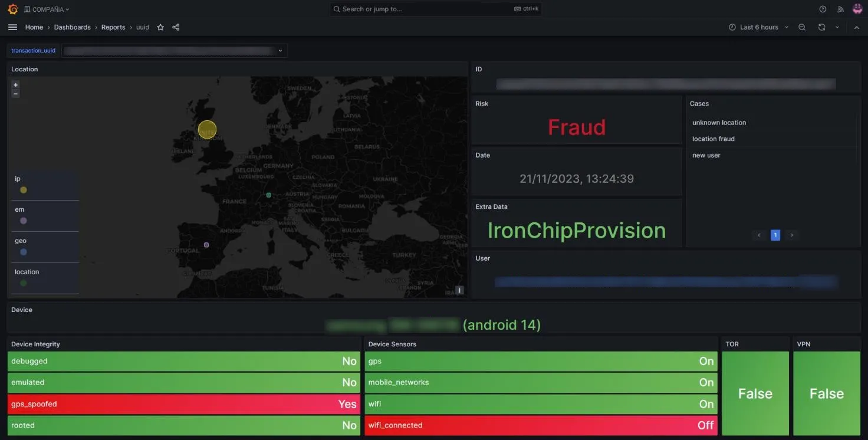
Task: Click the uuid breadcrumb item
Action: (x=143, y=27)
